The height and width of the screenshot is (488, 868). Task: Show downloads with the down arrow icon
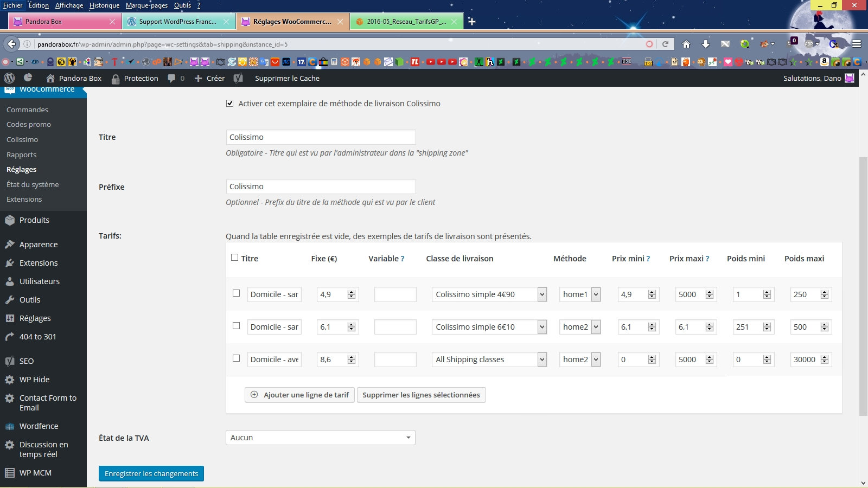coord(706,44)
